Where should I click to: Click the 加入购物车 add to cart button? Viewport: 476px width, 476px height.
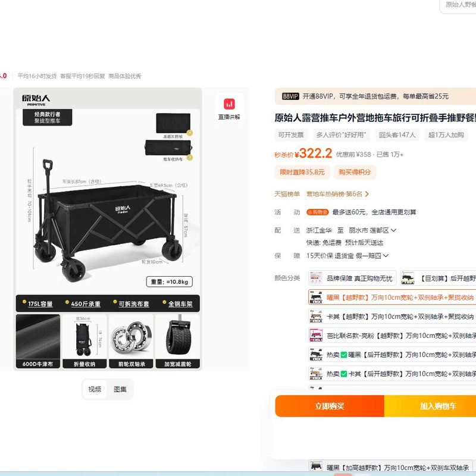430,406
